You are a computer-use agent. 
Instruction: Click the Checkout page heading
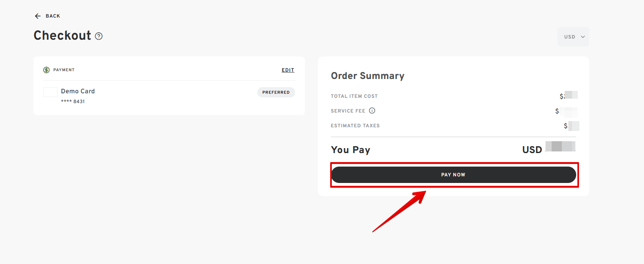click(x=62, y=36)
